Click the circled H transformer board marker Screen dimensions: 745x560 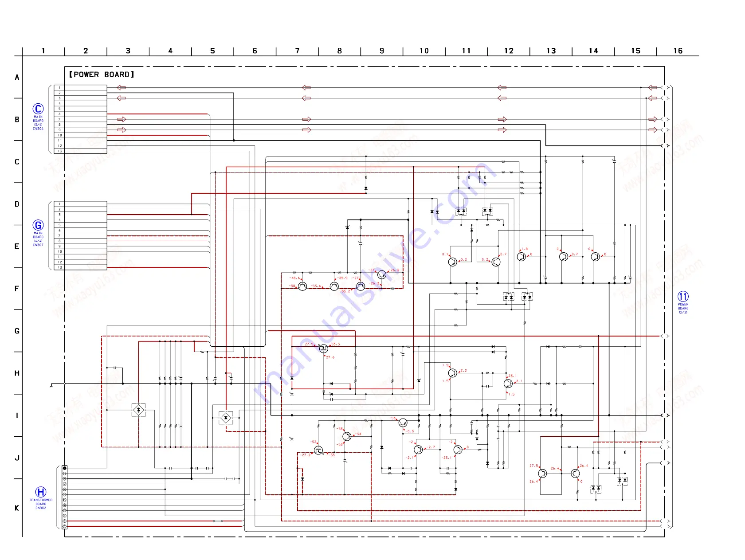(41, 492)
